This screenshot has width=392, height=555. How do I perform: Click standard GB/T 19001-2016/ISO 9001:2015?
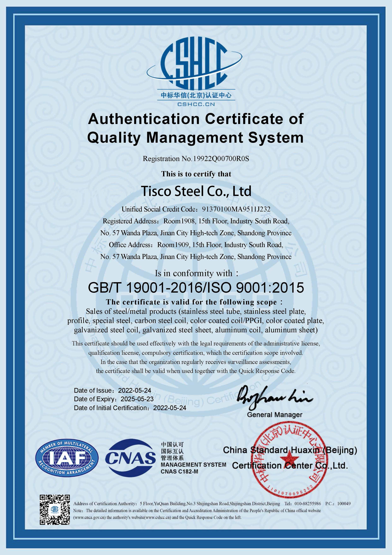pos(196,288)
